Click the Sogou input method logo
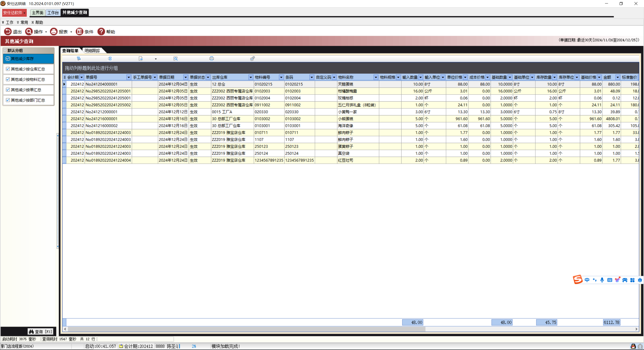The height and width of the screenshot is (350, 644). point(578,280)
